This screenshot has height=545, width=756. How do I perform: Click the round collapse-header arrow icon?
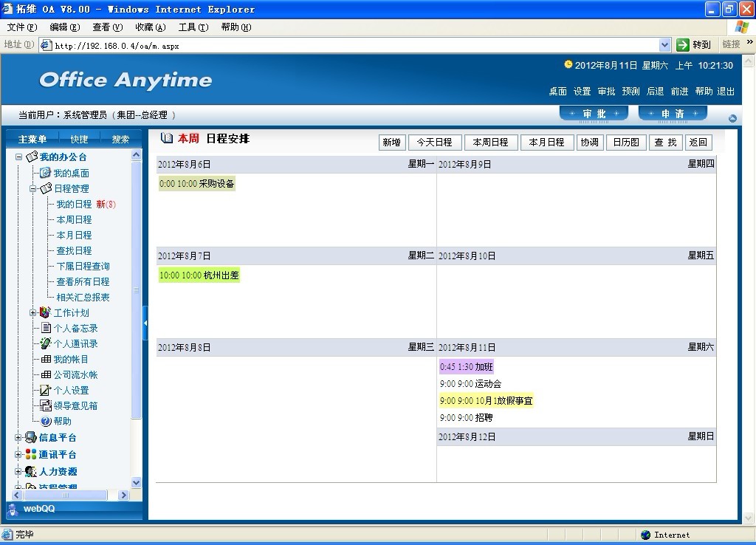coord(732,118)
